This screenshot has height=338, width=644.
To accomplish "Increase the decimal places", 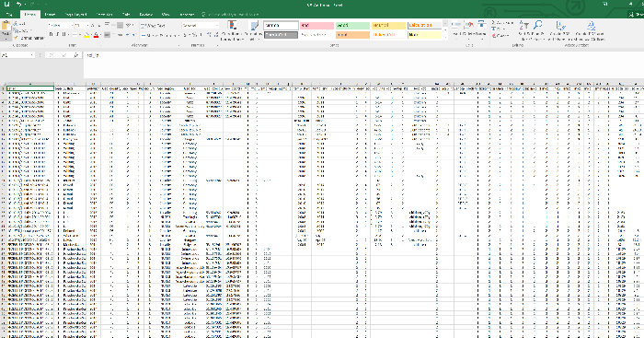I will 210,35.
